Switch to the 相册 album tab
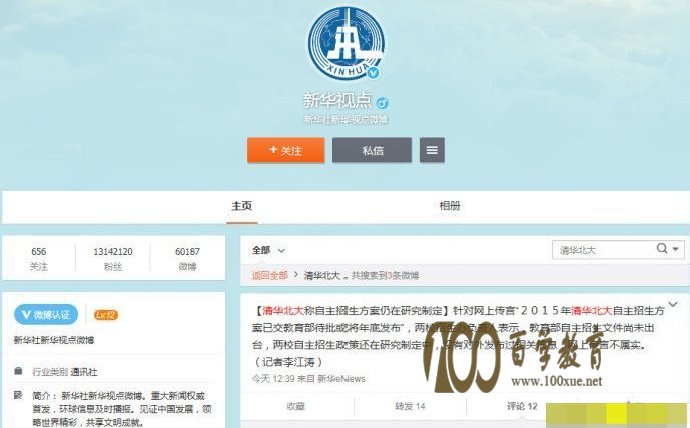The image size is (690, 428). pyautogui.click(x=450, y=206)
